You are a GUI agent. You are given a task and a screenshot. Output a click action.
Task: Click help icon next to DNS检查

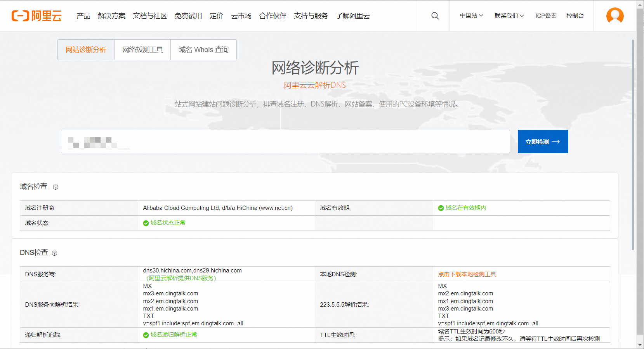(54, 253)
